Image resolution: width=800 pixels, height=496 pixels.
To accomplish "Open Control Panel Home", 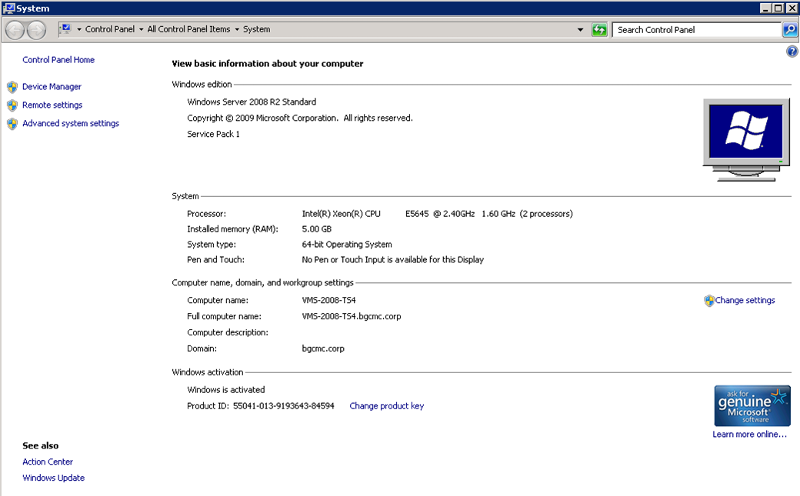I will pyautogui.click(x=58, y=60).
